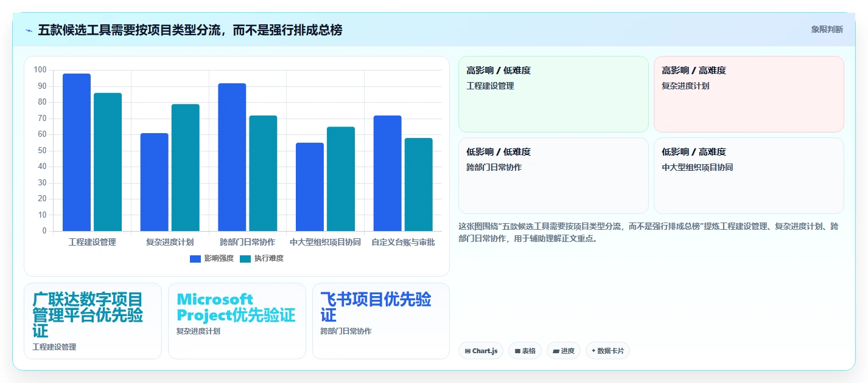Click 复杂进度计划 text in pink quadrant
Screen dimensions: 868x383
point(686,86)
